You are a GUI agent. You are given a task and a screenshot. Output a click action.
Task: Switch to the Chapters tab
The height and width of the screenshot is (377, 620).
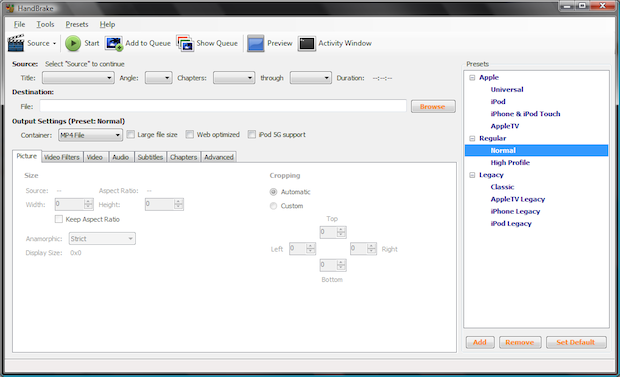pyautogui.click(x=183, y=157)
